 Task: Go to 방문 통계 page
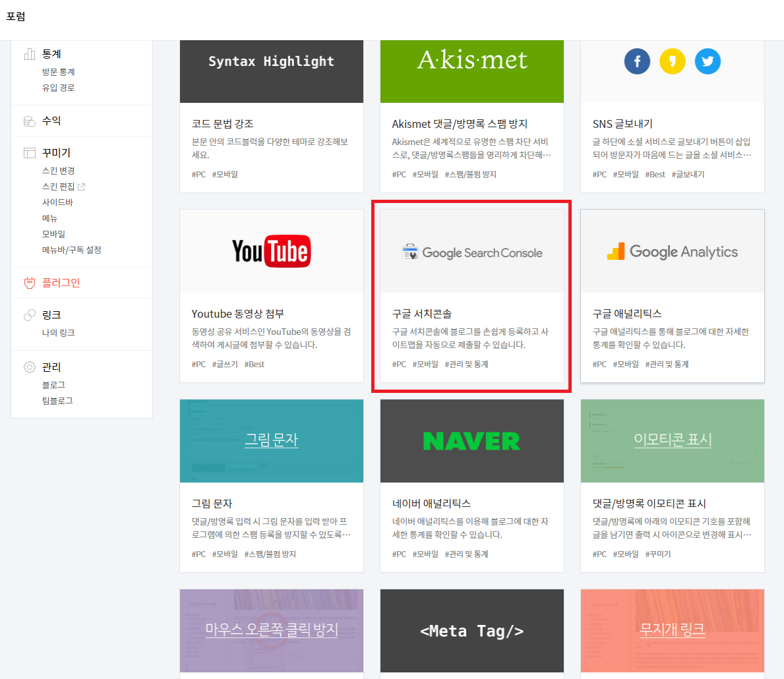[x=59, y=72]
